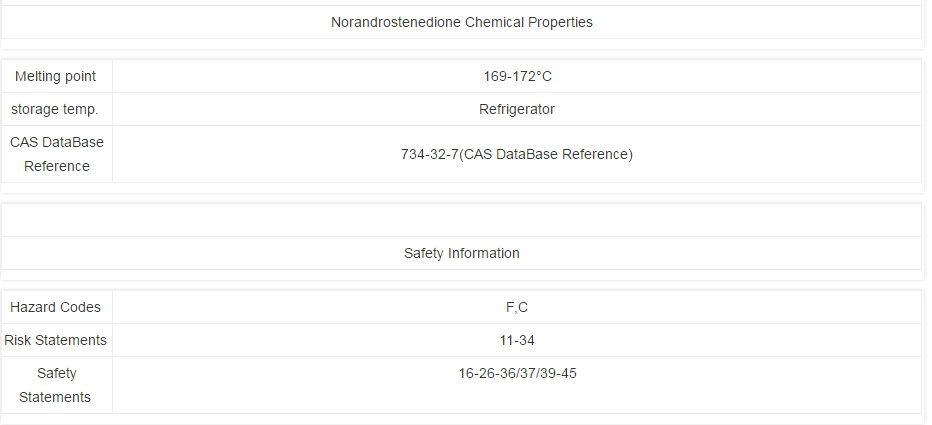This screenshot has height=425, width=932.
Task: Open the parenthesized CAS DataBase Reference link
Action: 547,154
